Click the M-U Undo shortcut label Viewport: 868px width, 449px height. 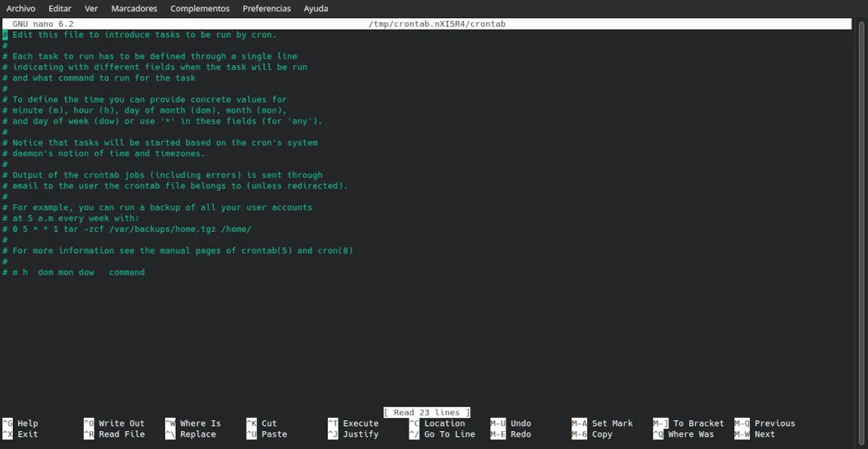[511, 424]
